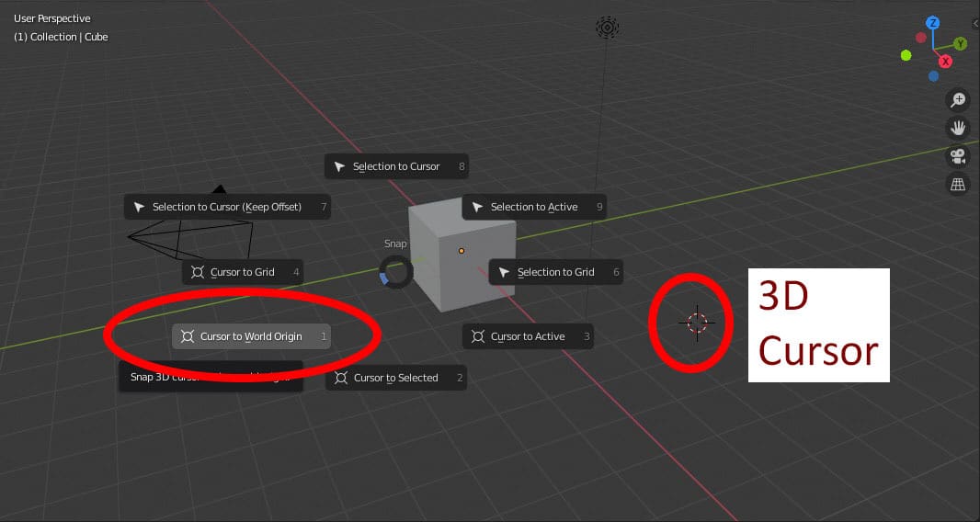980x522 pixels.
Task: Select the light object in viewport
Action: pos(607,28)
